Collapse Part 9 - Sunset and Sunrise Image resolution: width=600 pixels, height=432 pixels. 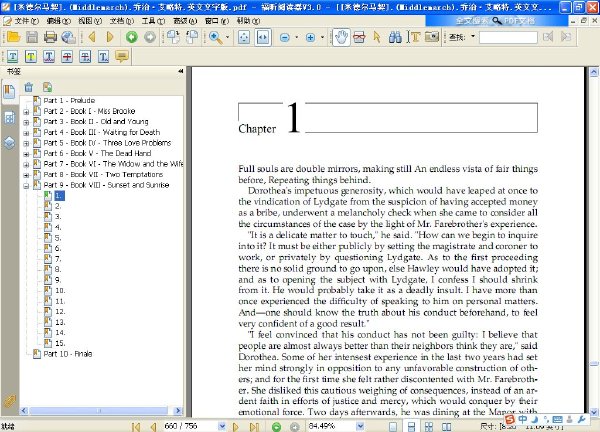(x=26, y=186)
